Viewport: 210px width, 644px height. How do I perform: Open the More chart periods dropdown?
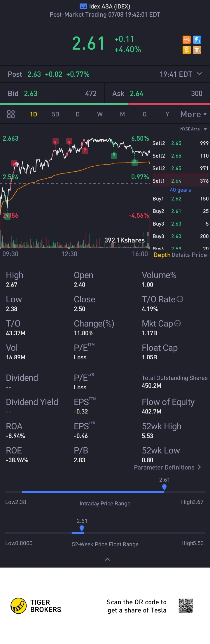pos(193,114)
